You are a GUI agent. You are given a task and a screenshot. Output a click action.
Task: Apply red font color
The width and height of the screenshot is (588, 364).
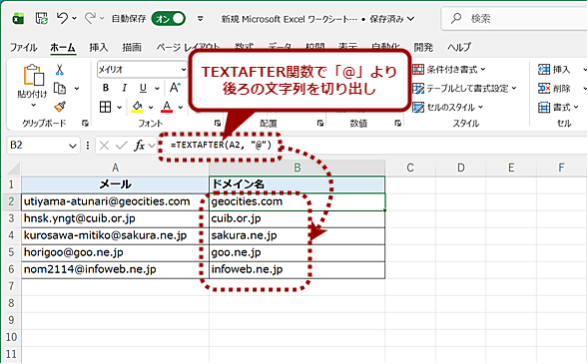[167, 107]
